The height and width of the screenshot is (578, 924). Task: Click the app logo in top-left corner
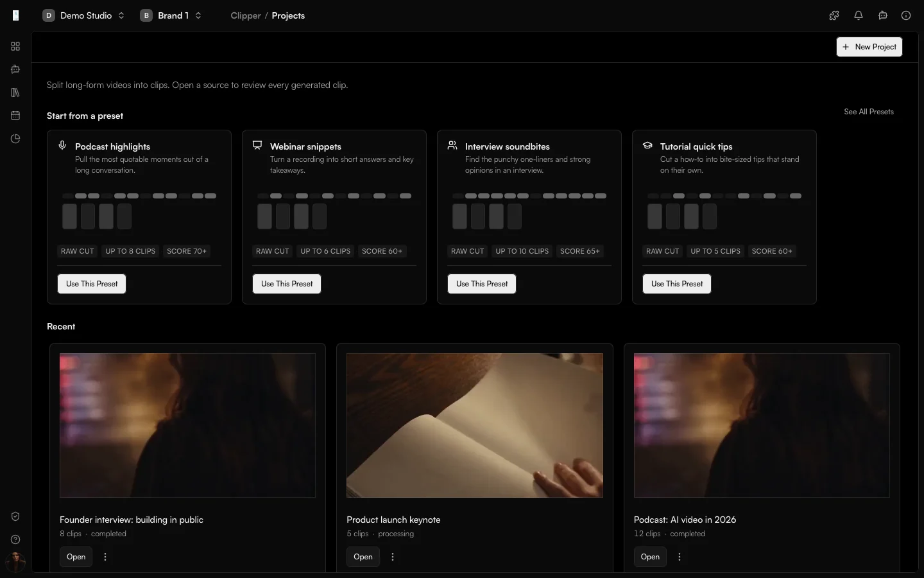tap(15, 15)
